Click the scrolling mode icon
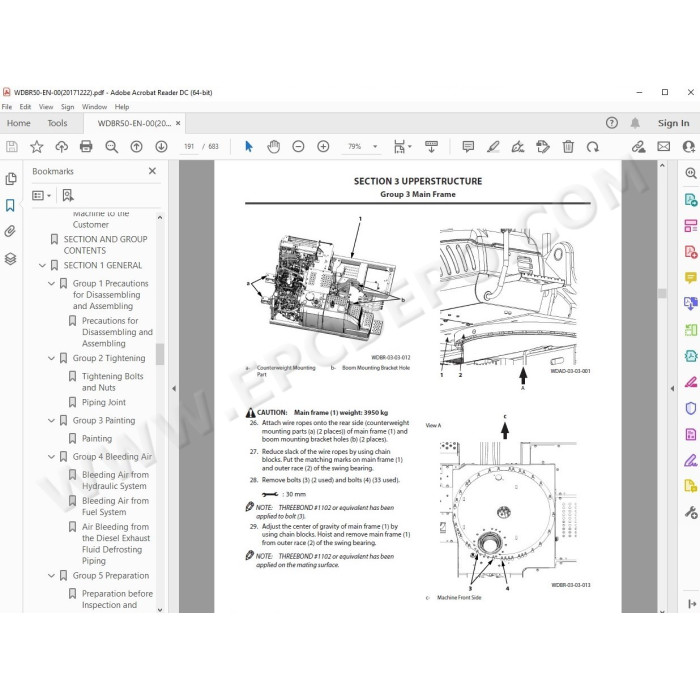Viewport: 700px width, 700px height. 431,146
